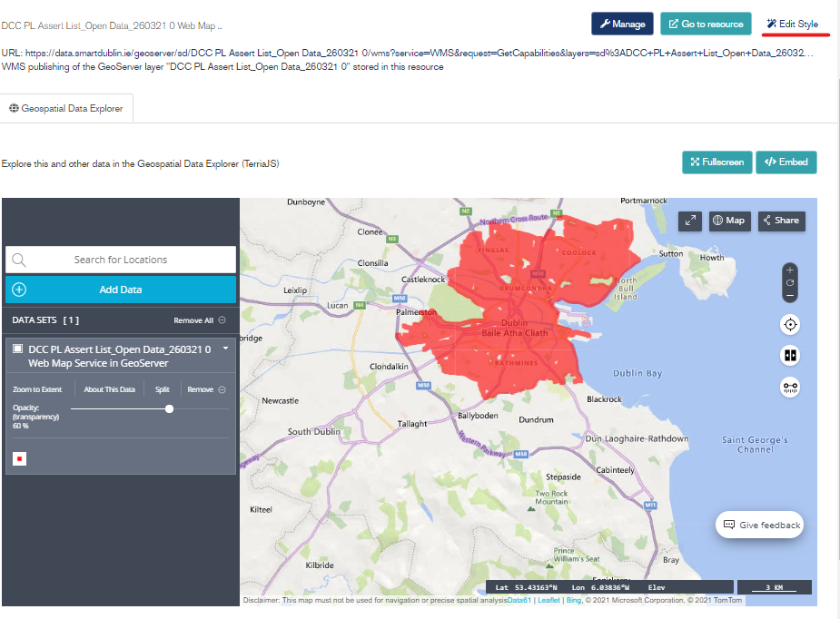
Task: Open the Share map panel
Action: [781, 221]
